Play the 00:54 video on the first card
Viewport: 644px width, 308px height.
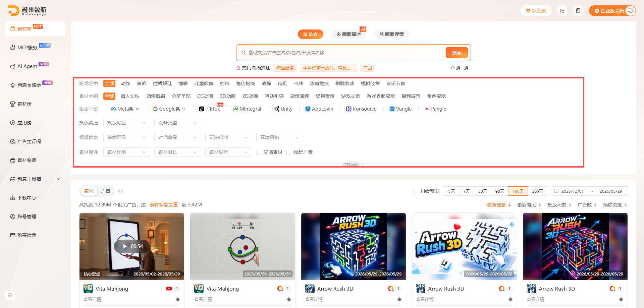[x=132, y=246]
